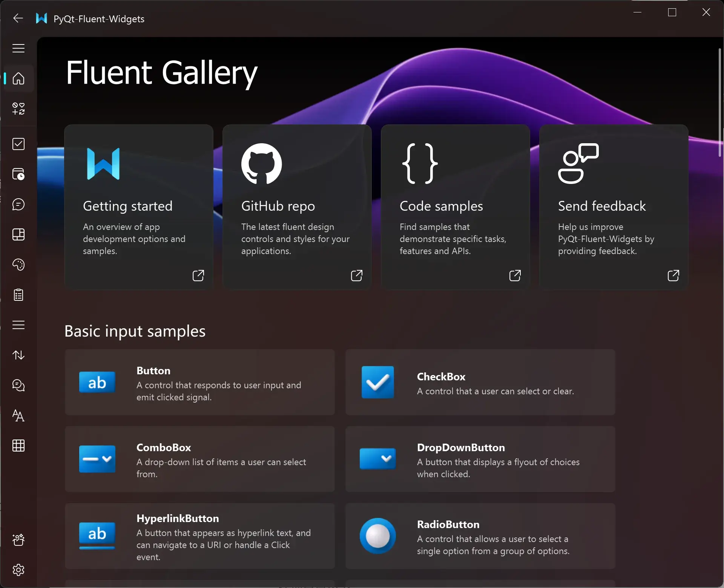This screenshot has height=588, width=724.
Task: Open the Getting started card
Action: pos(139,207)
